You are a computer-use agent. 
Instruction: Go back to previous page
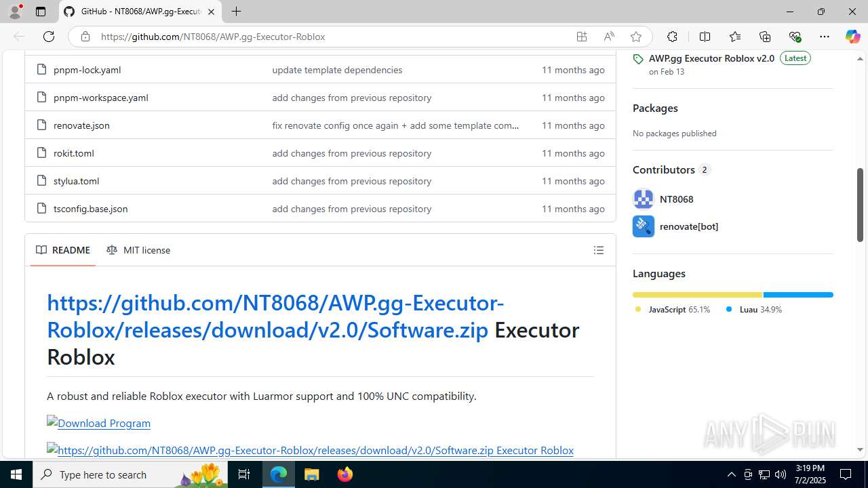click(19, 37)
